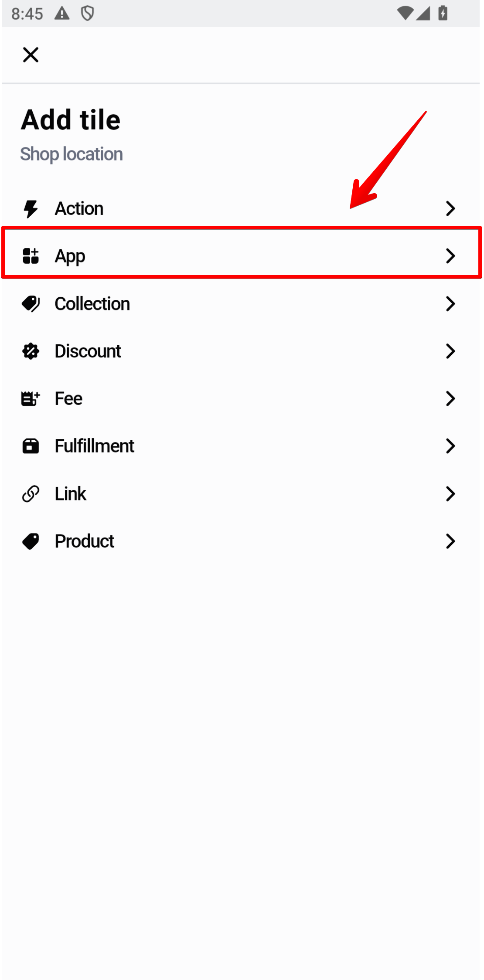
Task: Expand the Collection chevron arrow
Action: 450,304
